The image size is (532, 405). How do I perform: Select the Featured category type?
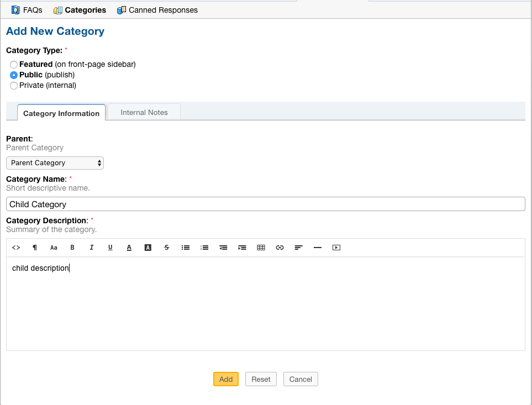pyautogui.click(x=14, y=65)
